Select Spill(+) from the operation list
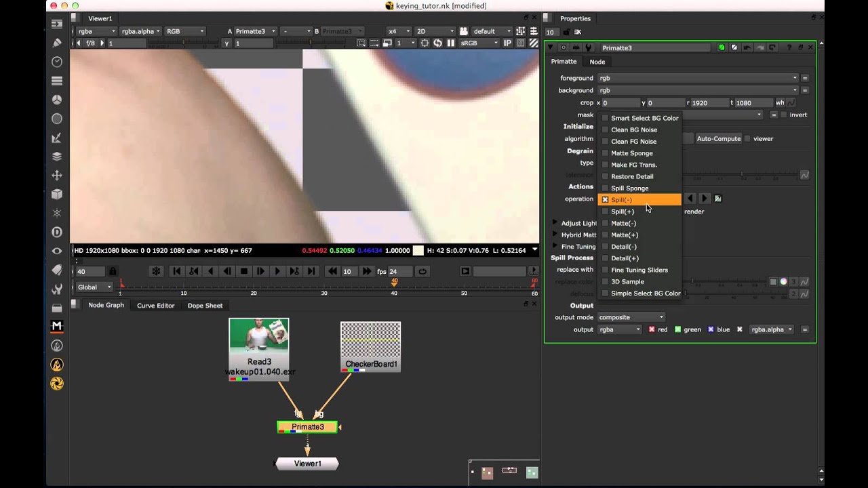Image resolution: width=868 pixels, height=488 pixels. tap(639, 211)
